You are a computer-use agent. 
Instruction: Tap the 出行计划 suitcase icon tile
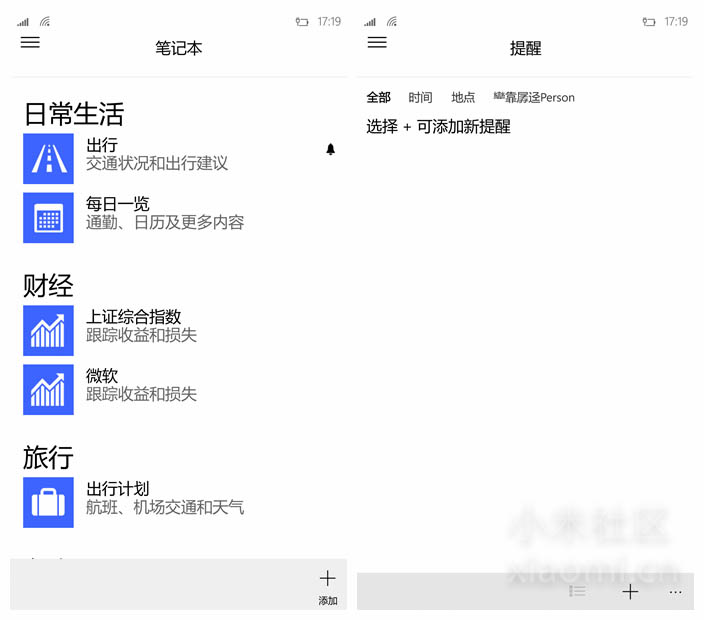(48, 502)
